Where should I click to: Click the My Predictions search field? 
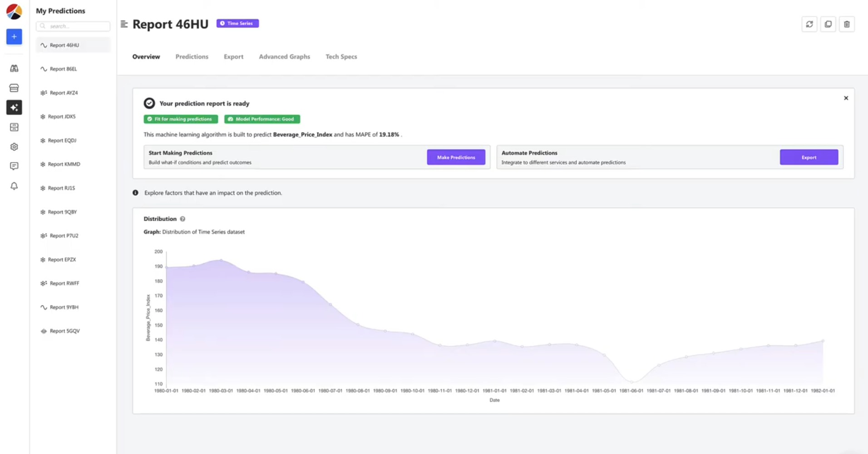tap(73, 26)
